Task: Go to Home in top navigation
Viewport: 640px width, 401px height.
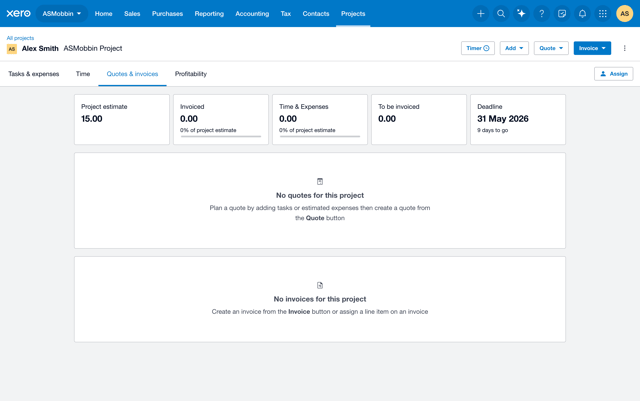Action: pos(104,13)
